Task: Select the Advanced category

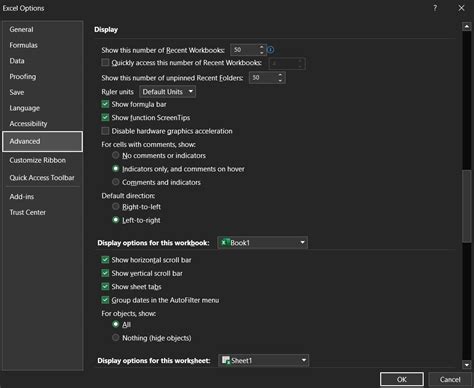Action: point(42,141)
